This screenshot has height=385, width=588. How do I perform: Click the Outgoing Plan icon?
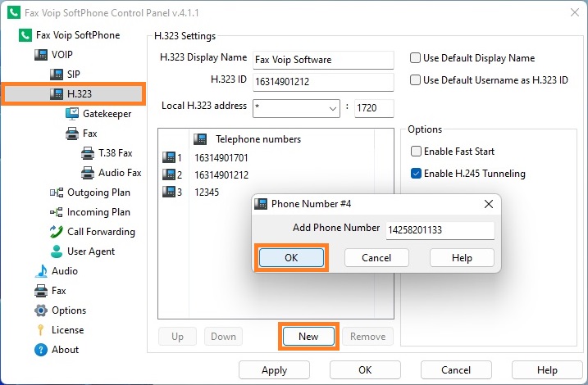57,192
